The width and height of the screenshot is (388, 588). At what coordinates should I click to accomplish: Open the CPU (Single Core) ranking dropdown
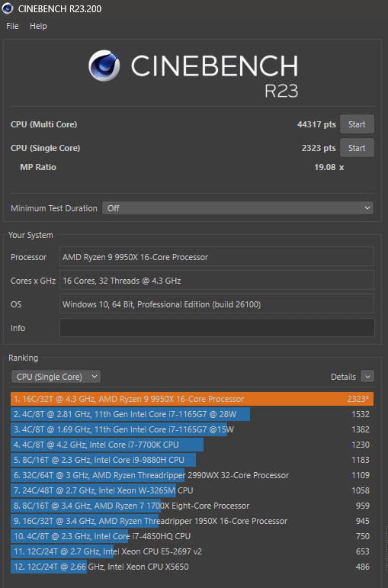coord(56,377)
